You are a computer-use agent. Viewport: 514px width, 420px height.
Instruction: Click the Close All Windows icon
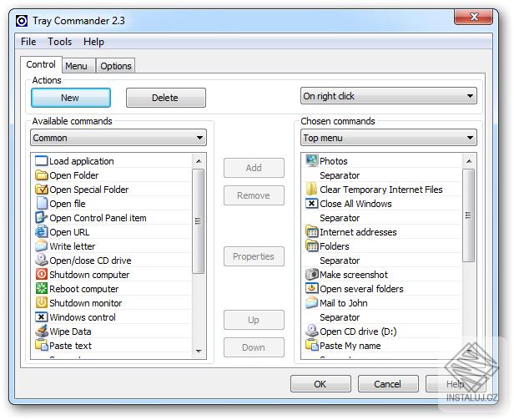[x=312, y=204]
